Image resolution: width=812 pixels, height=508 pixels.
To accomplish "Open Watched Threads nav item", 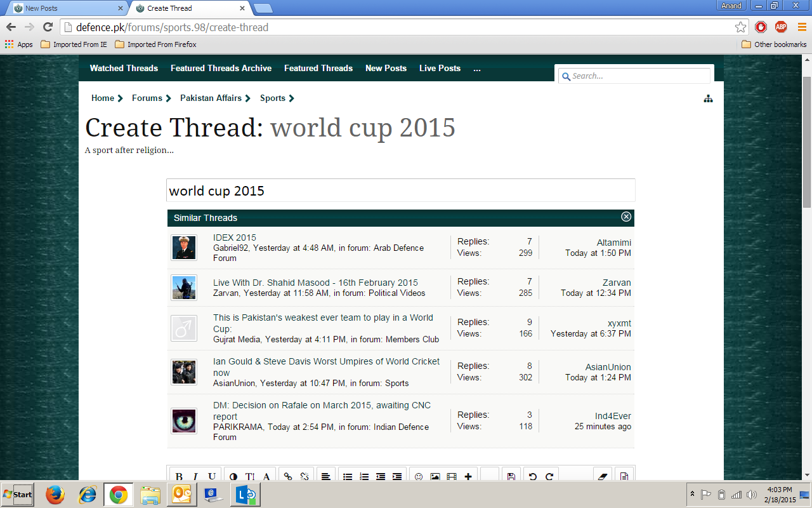I will pyautogui.click(x=124, y=68).
